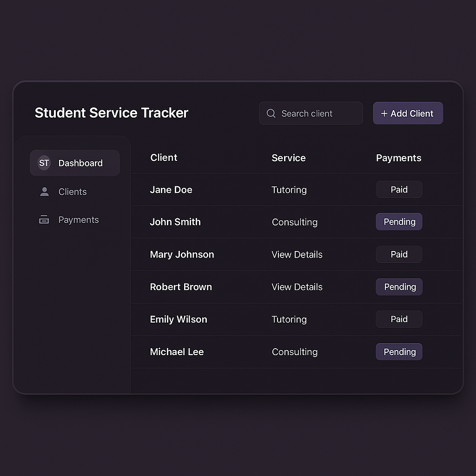Open View Details for Robert Brown
Image resolution: width=476 pixels, height=476 pixels.
(297, 287)
